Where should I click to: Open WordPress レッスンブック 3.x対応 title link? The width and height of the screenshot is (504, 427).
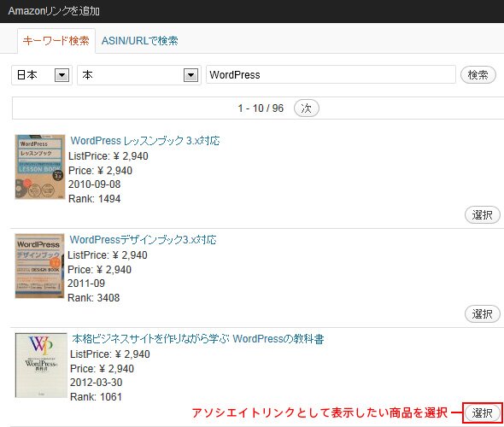[x=145, y=140]
